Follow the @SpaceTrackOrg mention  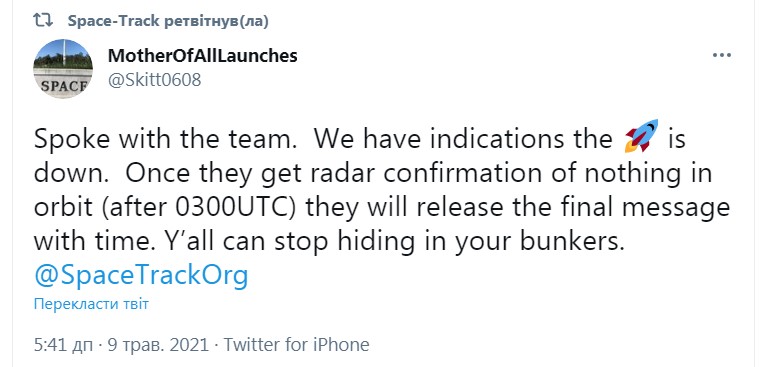pos(141,276)
